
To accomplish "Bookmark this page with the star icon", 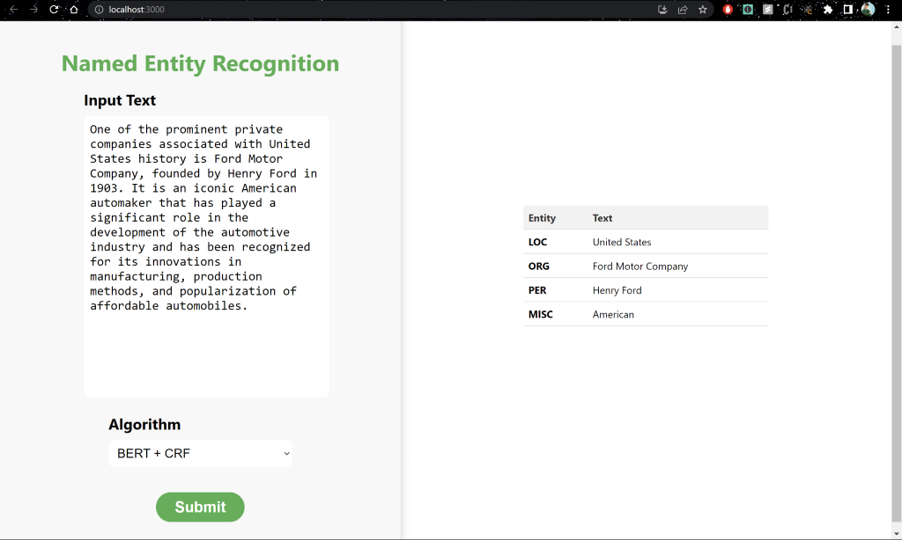I will coord(702,9).
